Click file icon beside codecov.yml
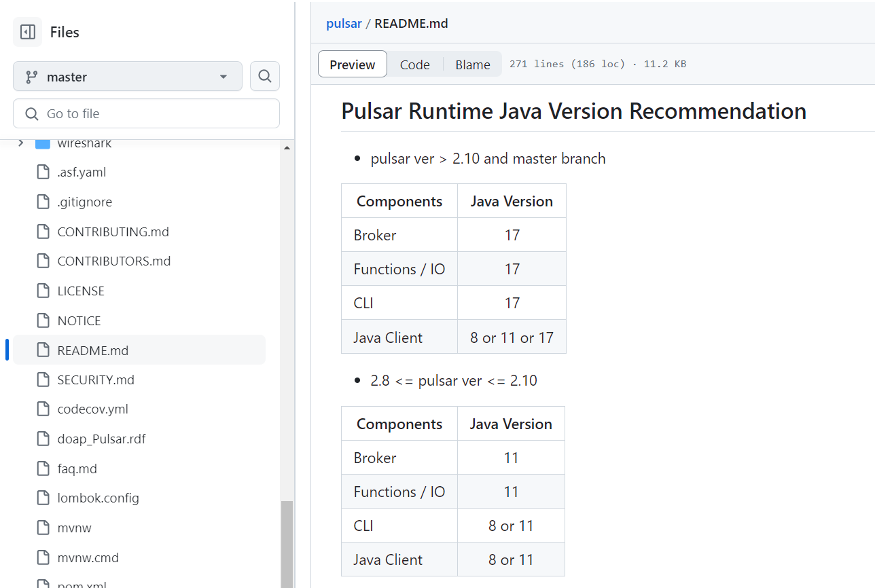Viewport: 875px width, 588px height. [43, 409]
